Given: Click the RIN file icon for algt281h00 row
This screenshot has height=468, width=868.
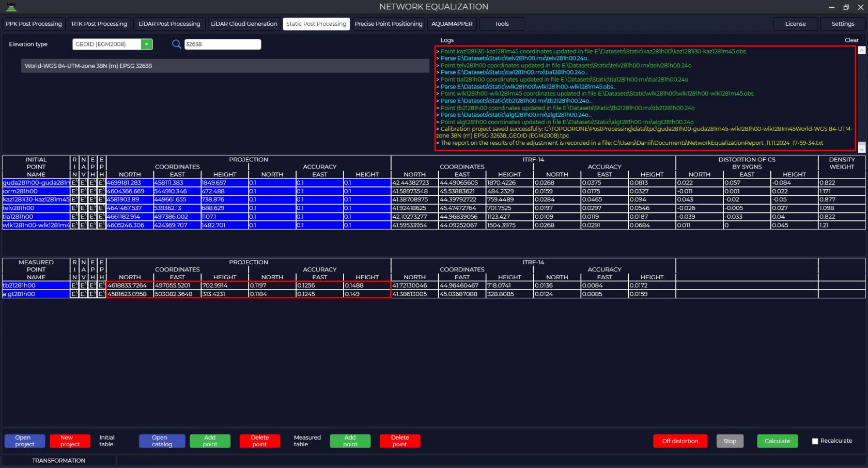Looking at the screenshot, I should pyautogui.click(x=74, y=294).
